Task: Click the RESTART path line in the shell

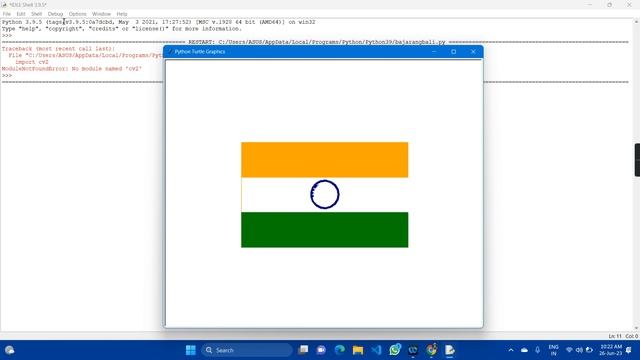Action: [x=317, y=42]
